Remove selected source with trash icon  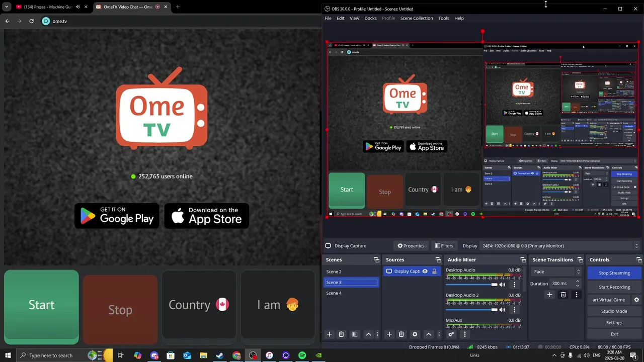[x=401, y=334]
